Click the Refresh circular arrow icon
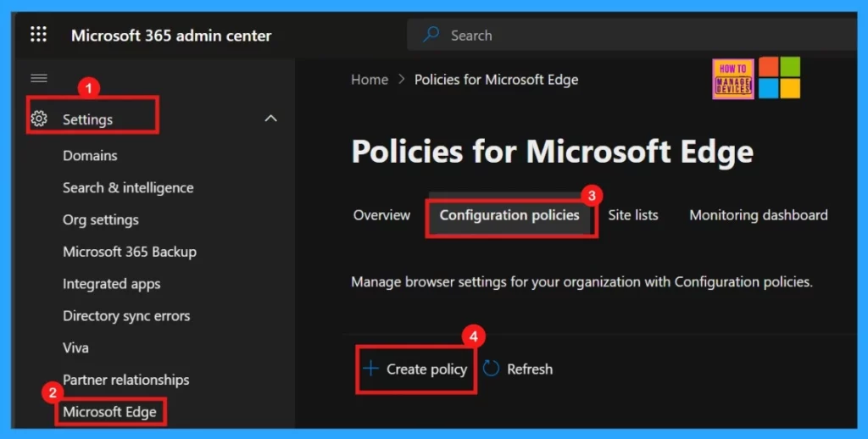 (x=491, y=368)
